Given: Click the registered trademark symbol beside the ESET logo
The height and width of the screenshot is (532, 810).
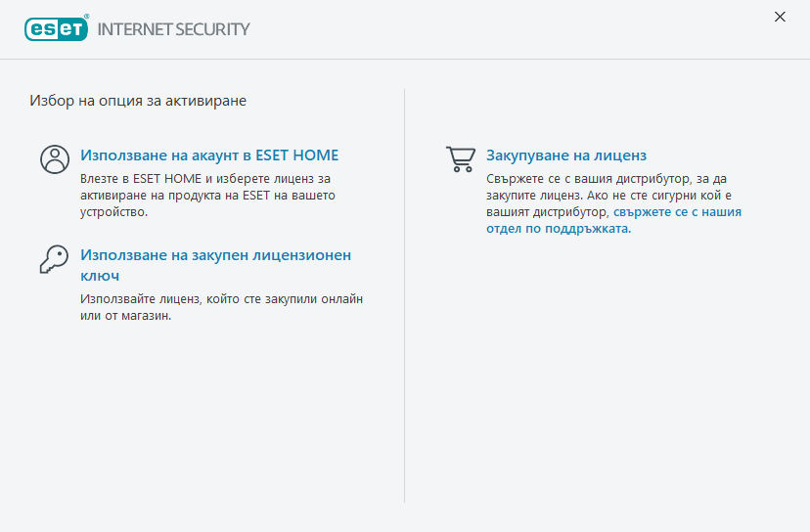Looking at the screenshot, I should click(87, 18).
